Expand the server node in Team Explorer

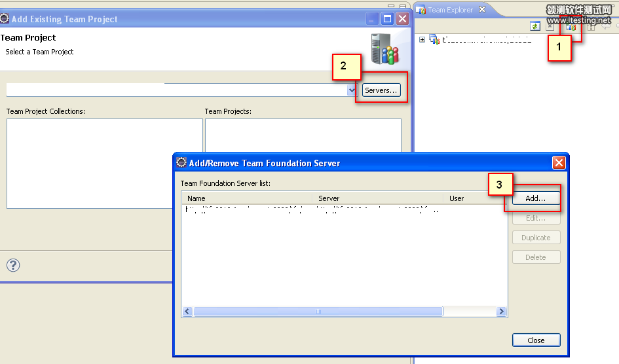tap(422, 40)
